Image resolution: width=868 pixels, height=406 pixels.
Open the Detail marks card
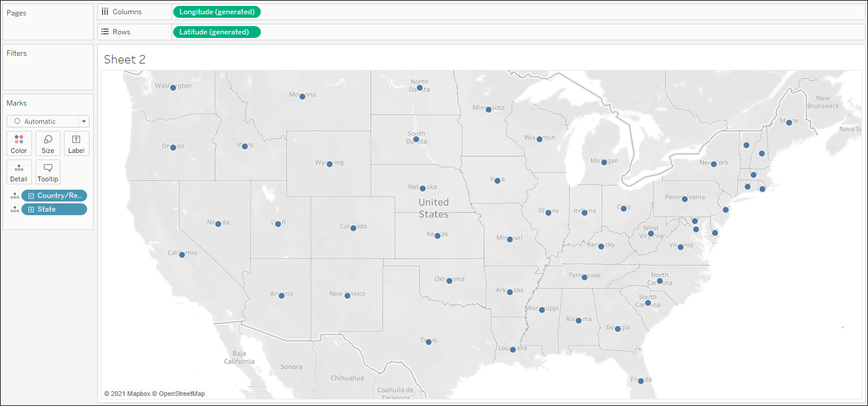[19, 172]
